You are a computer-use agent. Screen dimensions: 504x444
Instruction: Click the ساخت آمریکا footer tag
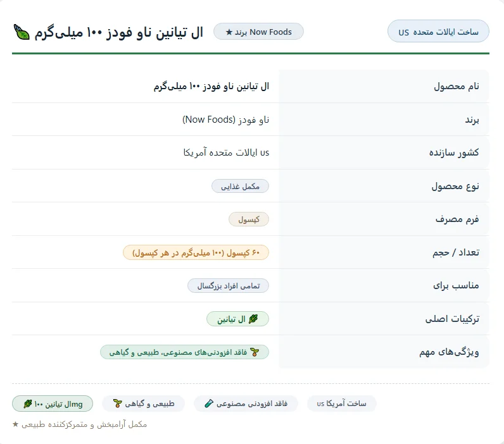point(341,404)
